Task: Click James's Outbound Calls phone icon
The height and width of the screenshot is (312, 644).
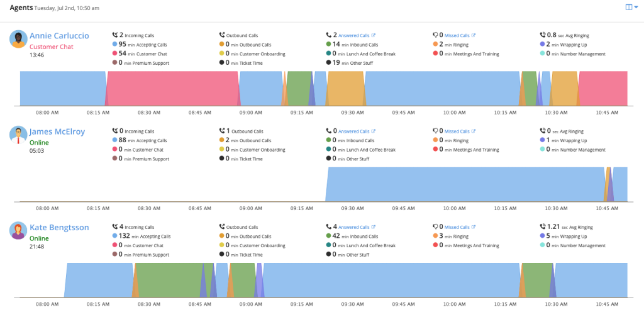Action: (x=222, y=131)
